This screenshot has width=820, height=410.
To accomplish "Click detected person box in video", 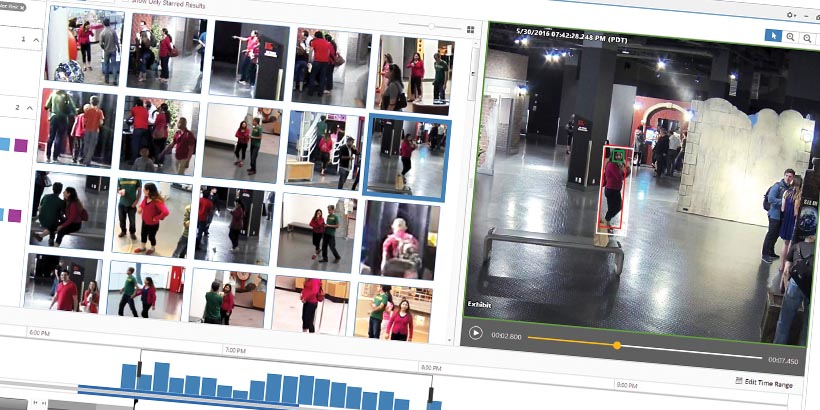I will coord(612,190).
